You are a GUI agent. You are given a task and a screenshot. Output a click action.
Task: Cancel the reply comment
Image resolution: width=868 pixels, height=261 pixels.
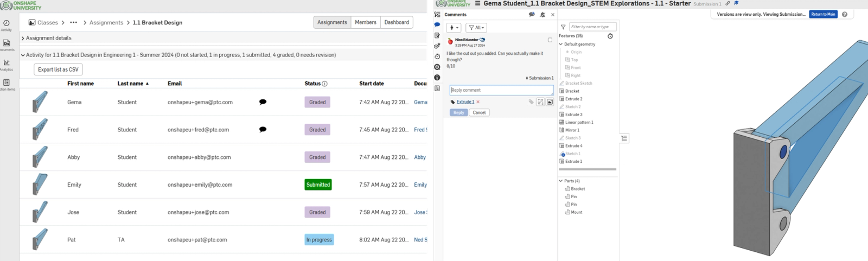tap(479, 112)
